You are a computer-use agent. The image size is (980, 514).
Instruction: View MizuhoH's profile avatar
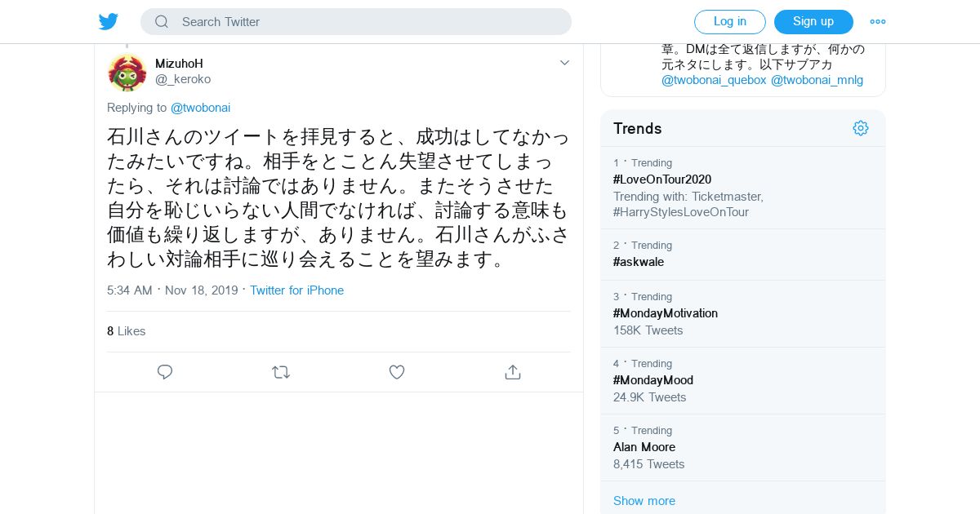127,72
